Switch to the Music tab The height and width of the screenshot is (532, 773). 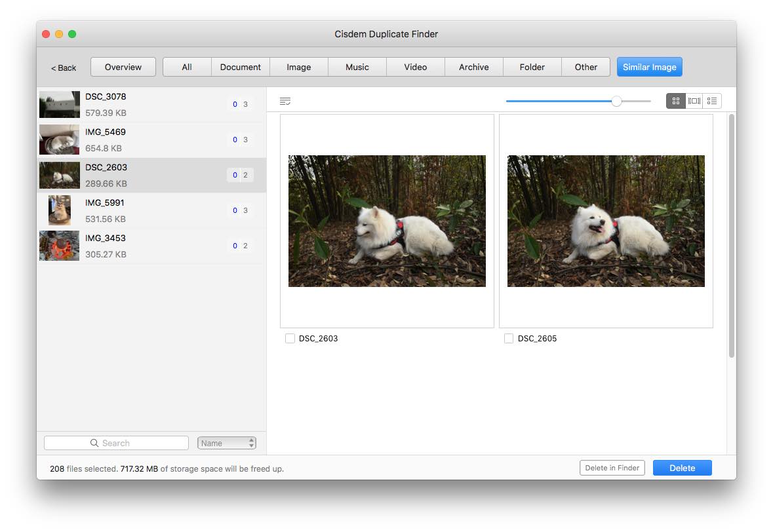tap(357, 67)
